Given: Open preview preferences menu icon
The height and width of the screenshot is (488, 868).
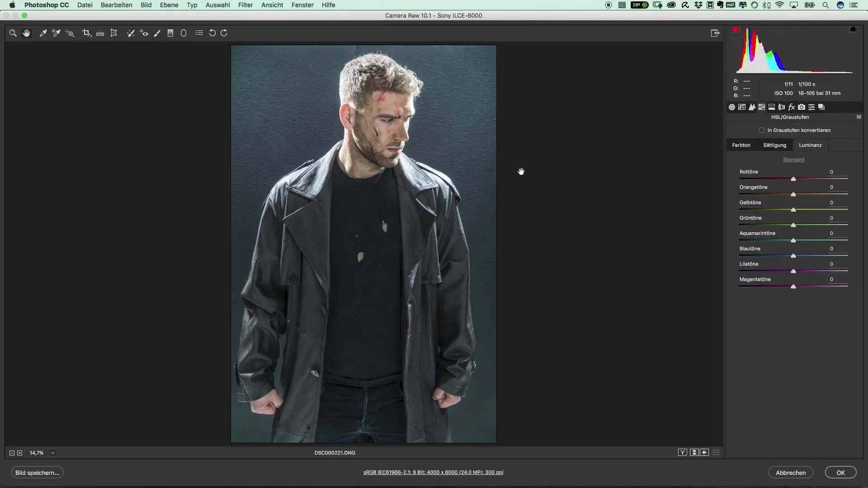Looking at the screenshot, I should click(716, 452).
